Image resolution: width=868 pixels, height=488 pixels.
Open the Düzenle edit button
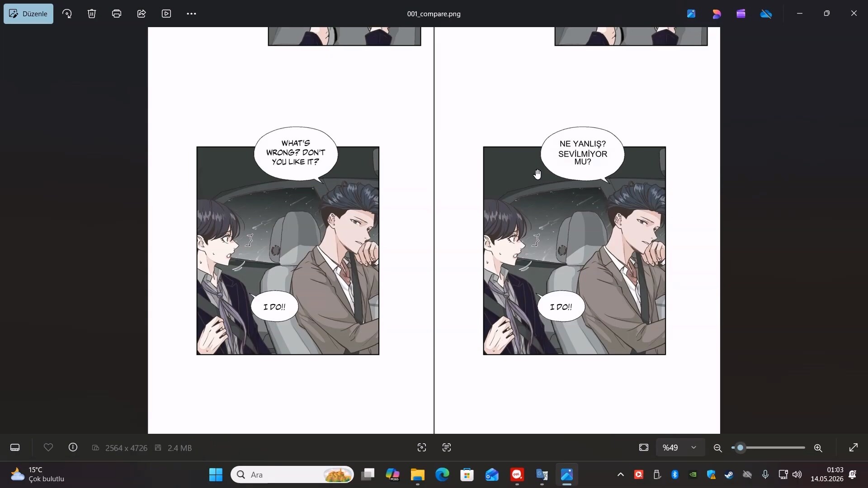(x=28, y=14)
